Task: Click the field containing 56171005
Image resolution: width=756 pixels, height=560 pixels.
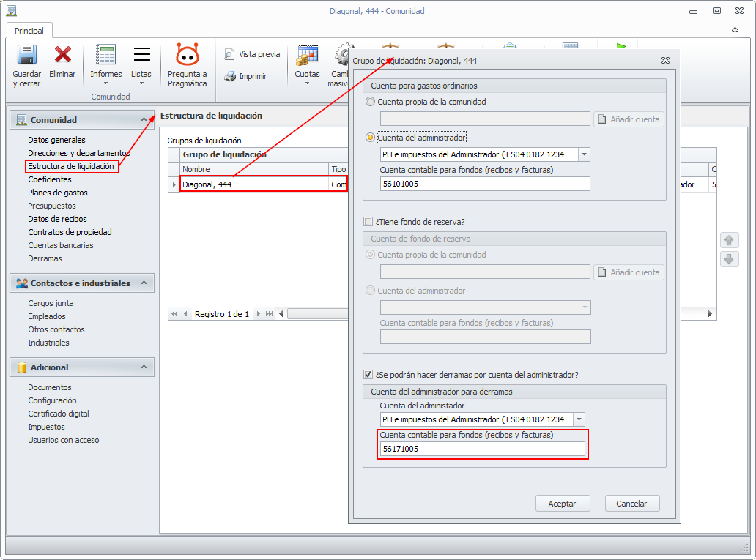Action: [x=483, y=449]
